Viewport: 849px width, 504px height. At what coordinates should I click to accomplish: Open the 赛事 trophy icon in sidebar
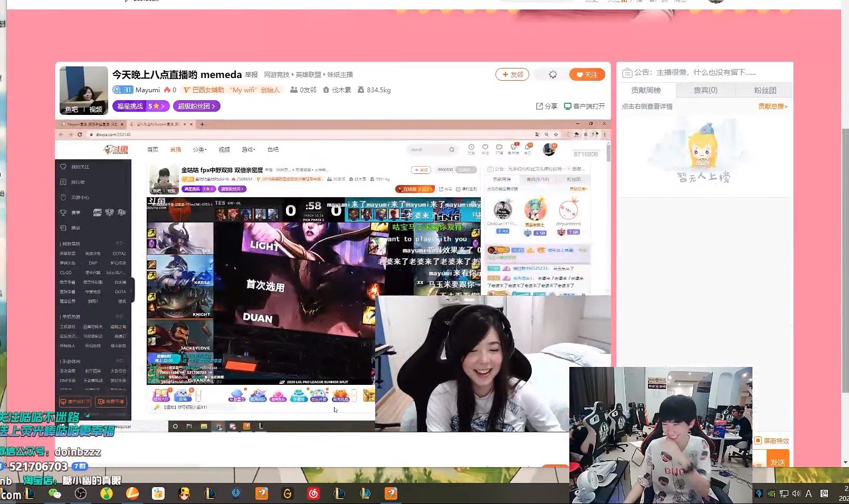coord(63,212)
